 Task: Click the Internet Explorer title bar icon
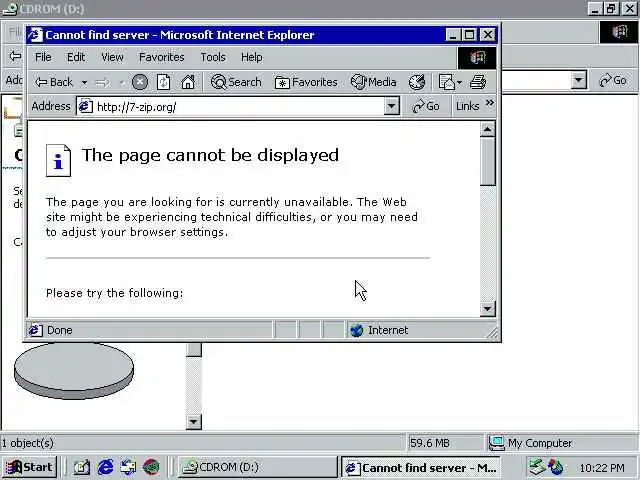[x=35, y=35]
